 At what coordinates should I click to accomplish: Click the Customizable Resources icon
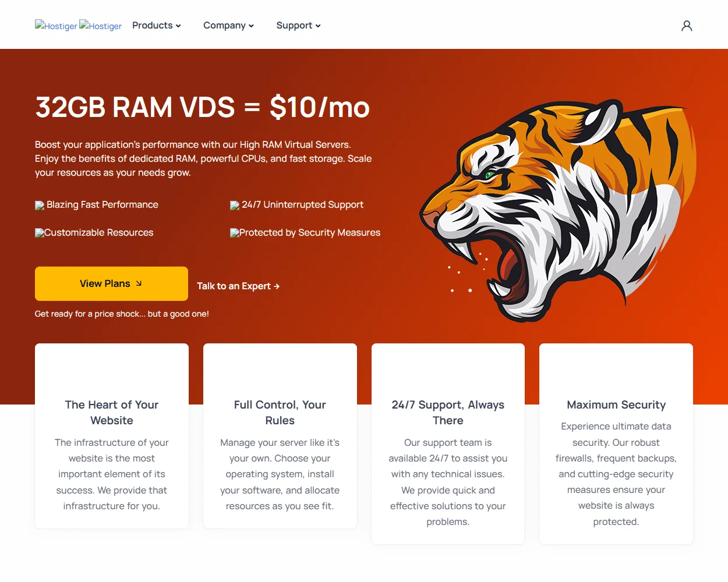tap(40, 233)
